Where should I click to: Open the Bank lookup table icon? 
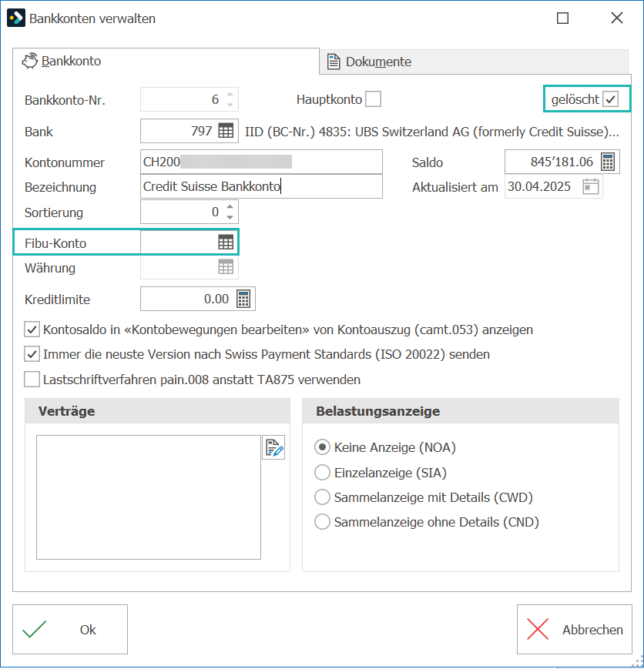[x=226, y=131]
